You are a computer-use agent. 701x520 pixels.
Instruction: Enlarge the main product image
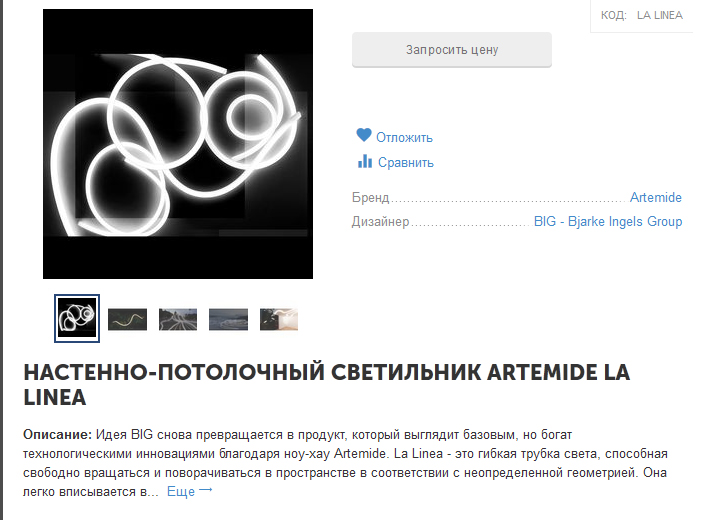178,144
